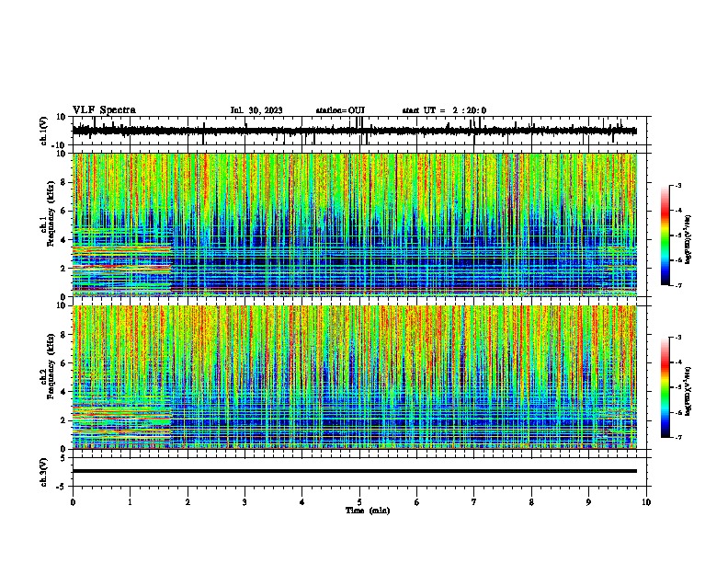728x563 pixels.
Task: Click the ch.1 colorbar log(PSD) units label
Action: point(688,239)
